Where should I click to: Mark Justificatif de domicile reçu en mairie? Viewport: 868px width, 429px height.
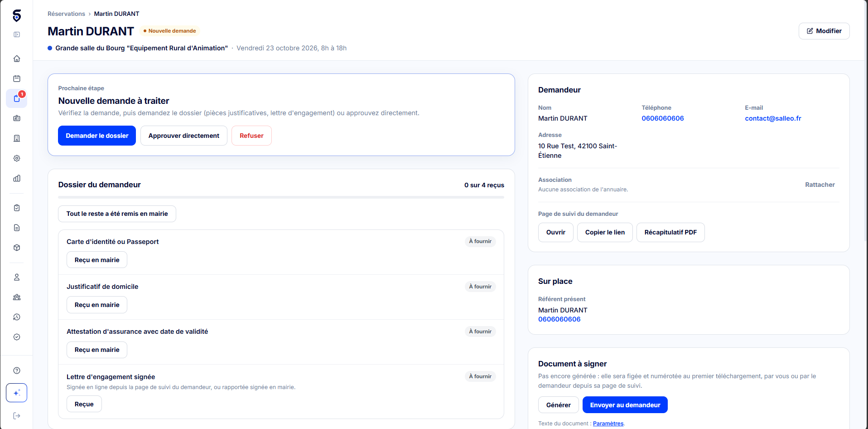point(97,305)
